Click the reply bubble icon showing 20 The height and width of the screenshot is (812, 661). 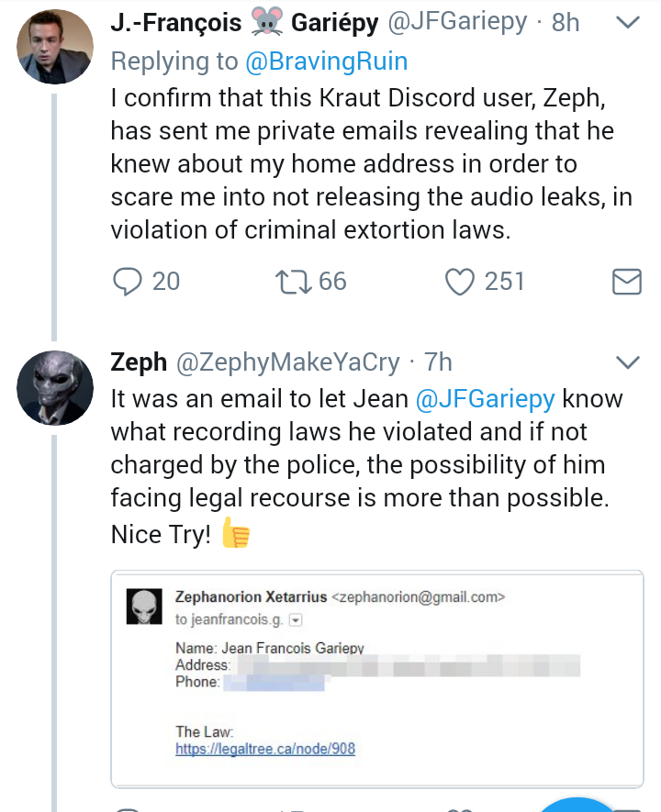point(128,282)
